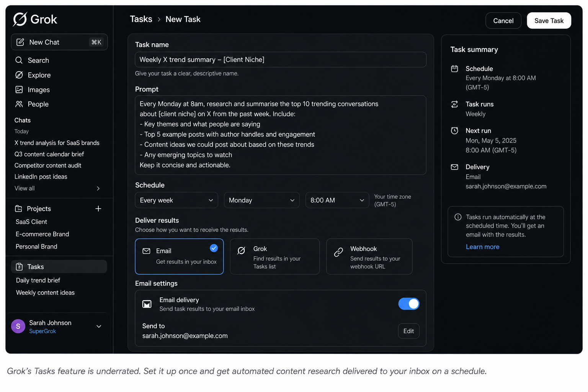Click the SuperGrok plan label

pos(42,332)
